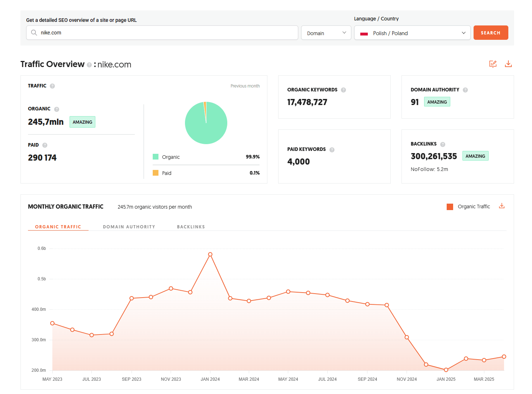The image size is (532, 394).
Task: Click the MAR 2025 axis label
Action: tap(484, 379)
